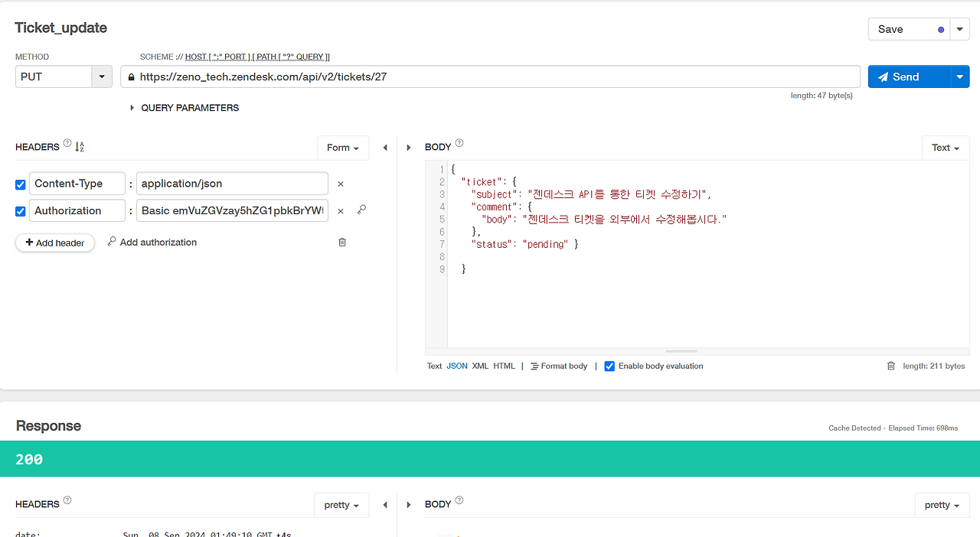The width and height of the screenshot is (980, 537).
Task: Click the Save button
Action: coord(909,30)
